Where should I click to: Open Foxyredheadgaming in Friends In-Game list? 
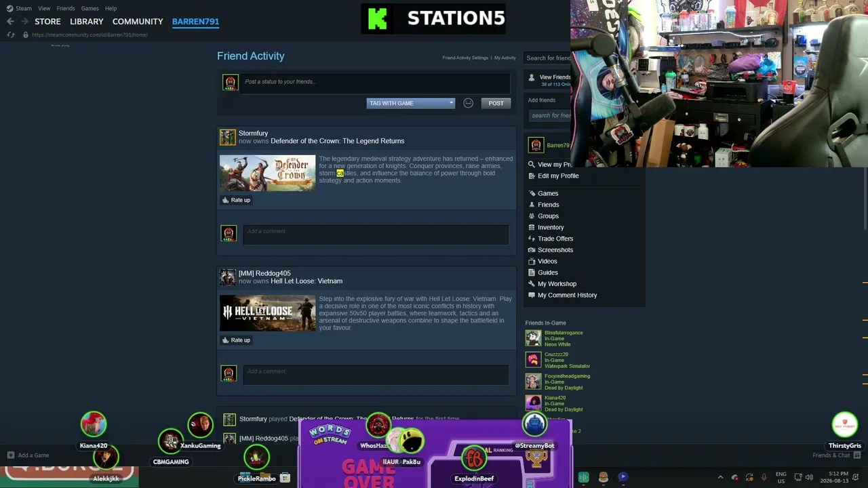coord(567,376)
